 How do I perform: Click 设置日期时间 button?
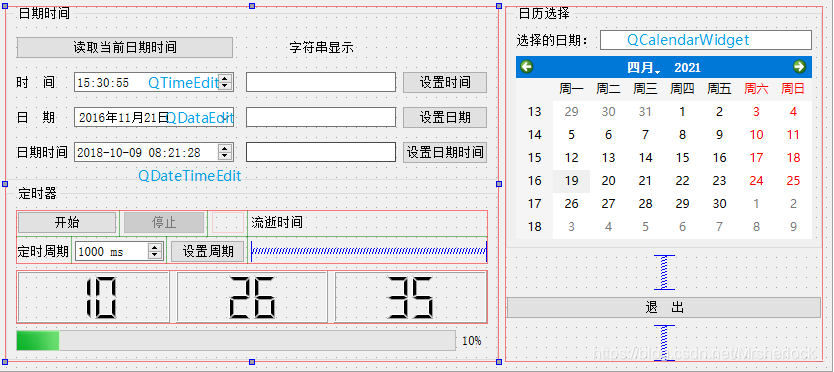click(445, 152)
